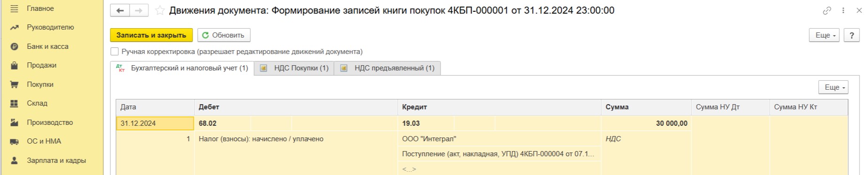Image resolution: width=868 pixels, height=175 pixels.
Task: Select the date cell 31.12.2024
Action: click(155, 123)
